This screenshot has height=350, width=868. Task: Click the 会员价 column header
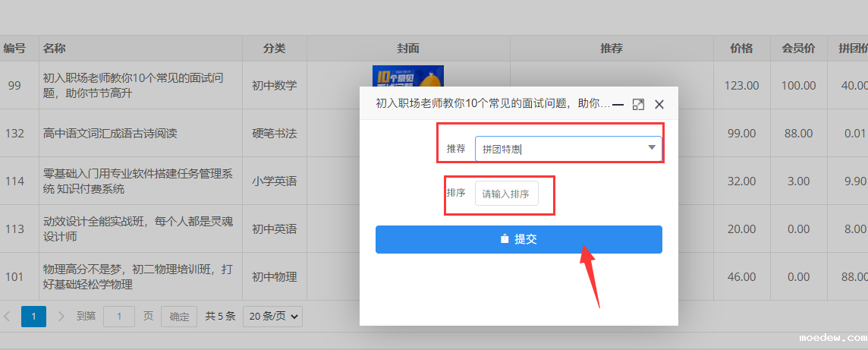click(x=798, y=49)
